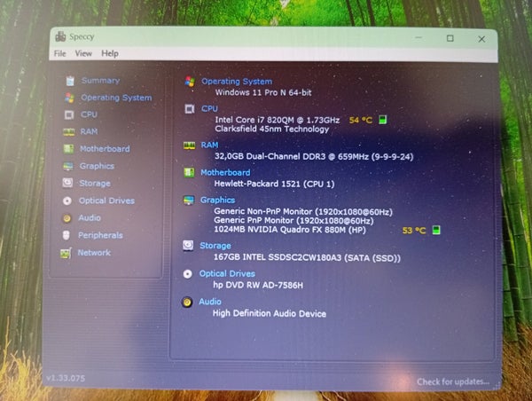Select Audio in the sidebar list
532x401 pixels.
(90, 217)
